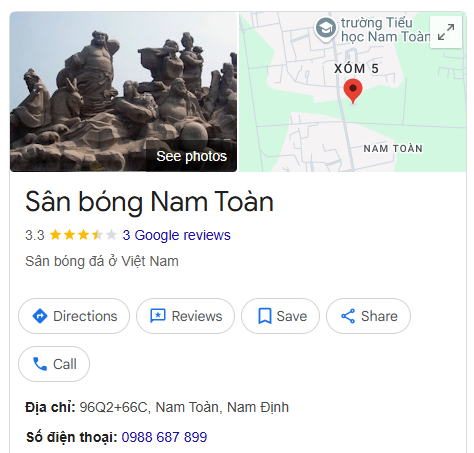474x453 pixels.
Task: Click the star rating row
Action: coord(83,235)
